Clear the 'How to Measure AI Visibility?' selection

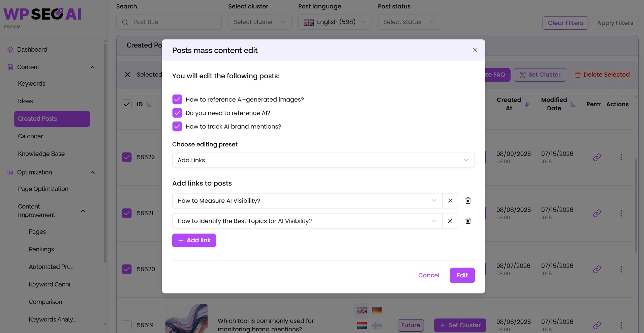click(x=450, y=201)
